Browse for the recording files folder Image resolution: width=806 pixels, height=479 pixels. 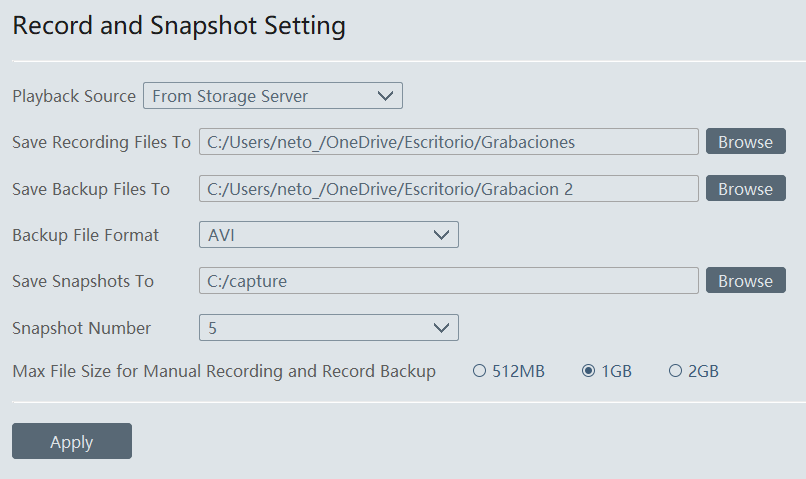click(x=745, y=142)
